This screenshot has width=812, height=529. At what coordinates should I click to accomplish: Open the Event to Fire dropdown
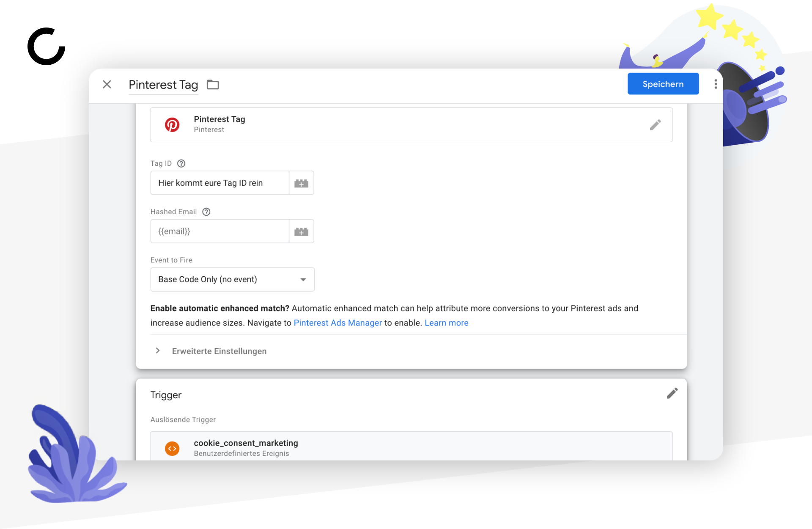[232, 279]
